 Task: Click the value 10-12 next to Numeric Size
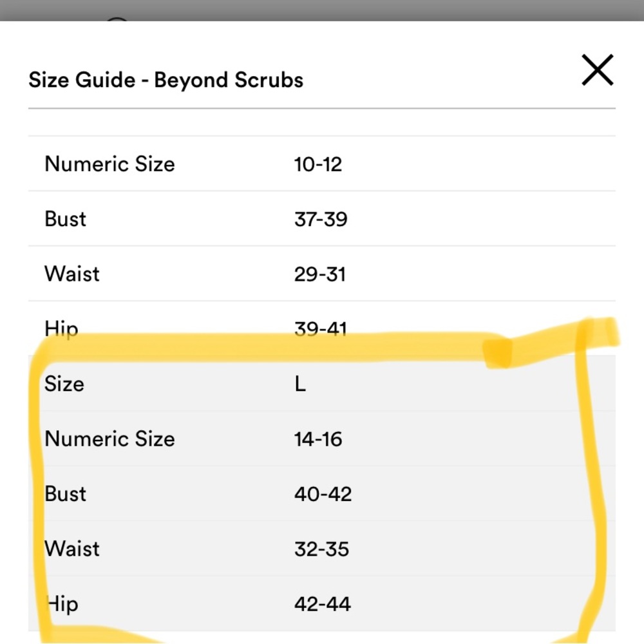click(x=319, y=164)
